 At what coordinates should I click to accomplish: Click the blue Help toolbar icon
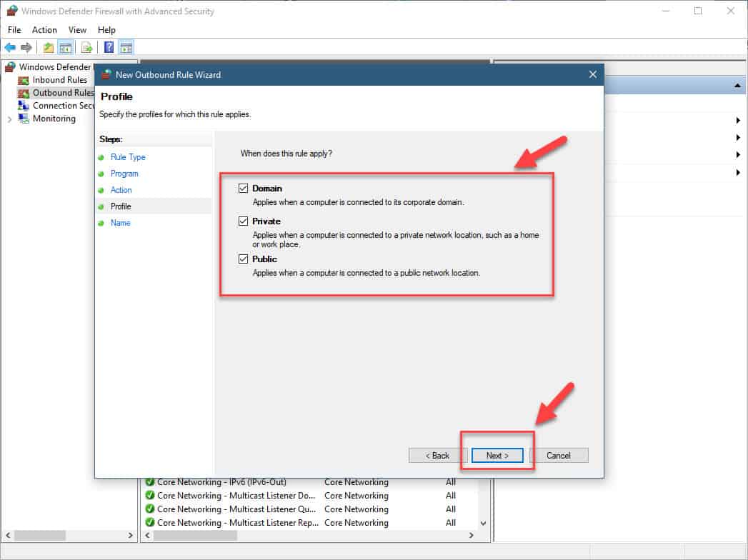coord(109,47)
